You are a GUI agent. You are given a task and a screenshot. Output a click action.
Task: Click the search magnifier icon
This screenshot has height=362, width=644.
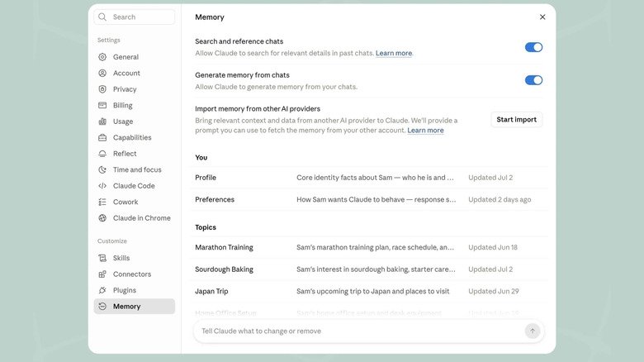(102, 17)
